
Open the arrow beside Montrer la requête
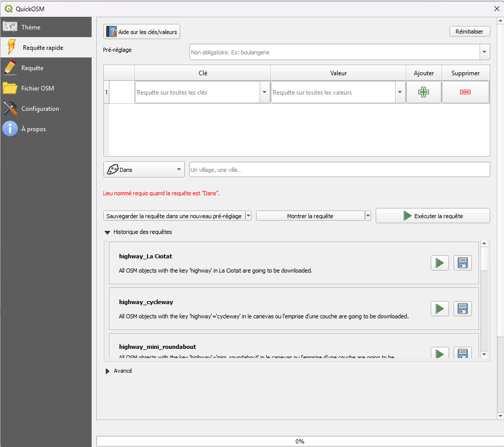click(x=368, y=216)
